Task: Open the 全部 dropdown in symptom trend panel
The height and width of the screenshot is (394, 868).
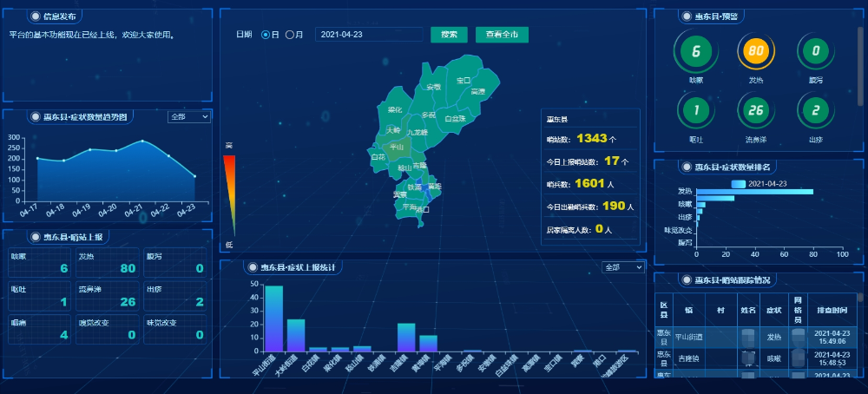Action: (189, 116)
